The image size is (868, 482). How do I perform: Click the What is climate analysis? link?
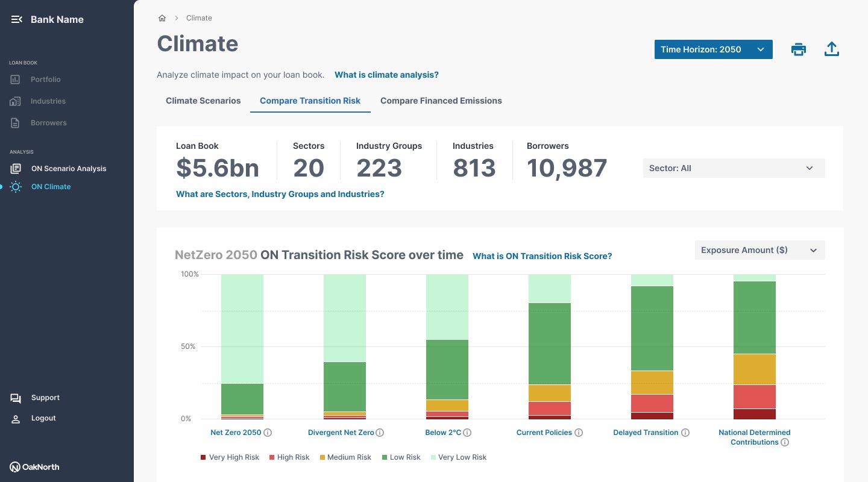tap(386, 75)
